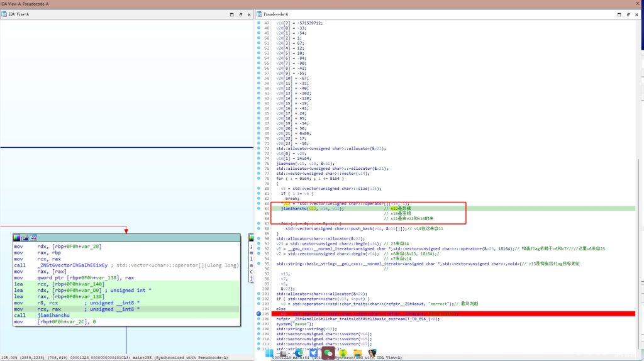Viewport: 644px width, 361px height.
Task: Click std::string::~string(v13) on line 108
Action: coord(306,329)
